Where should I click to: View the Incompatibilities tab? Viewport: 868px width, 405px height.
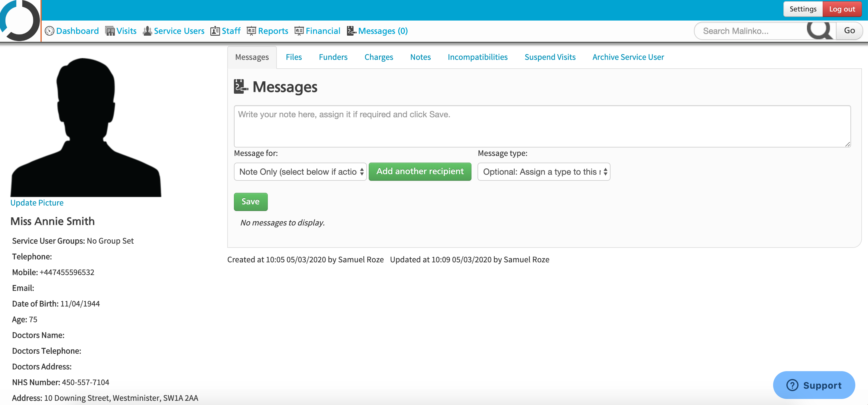(478, 57)
